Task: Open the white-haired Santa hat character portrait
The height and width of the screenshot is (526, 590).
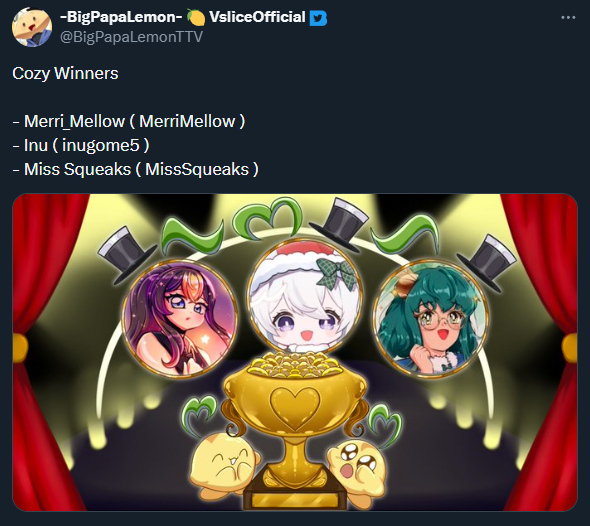Action: click(305, 296)
